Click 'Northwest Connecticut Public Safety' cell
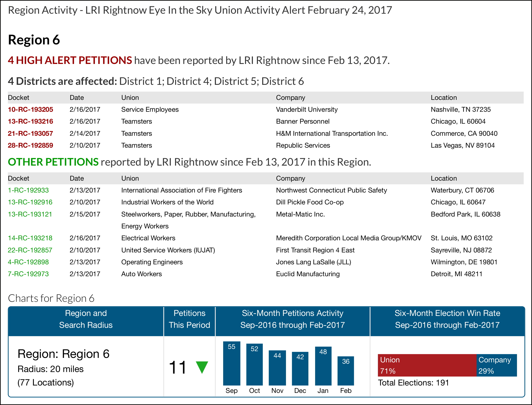 click(x=331, y=190)
